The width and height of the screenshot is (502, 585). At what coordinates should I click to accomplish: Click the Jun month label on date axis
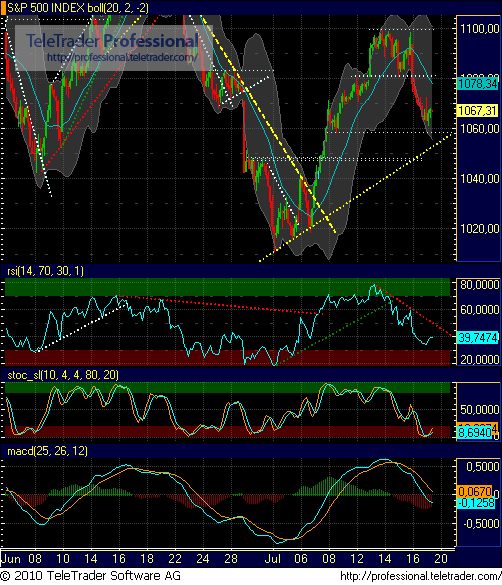11,559
